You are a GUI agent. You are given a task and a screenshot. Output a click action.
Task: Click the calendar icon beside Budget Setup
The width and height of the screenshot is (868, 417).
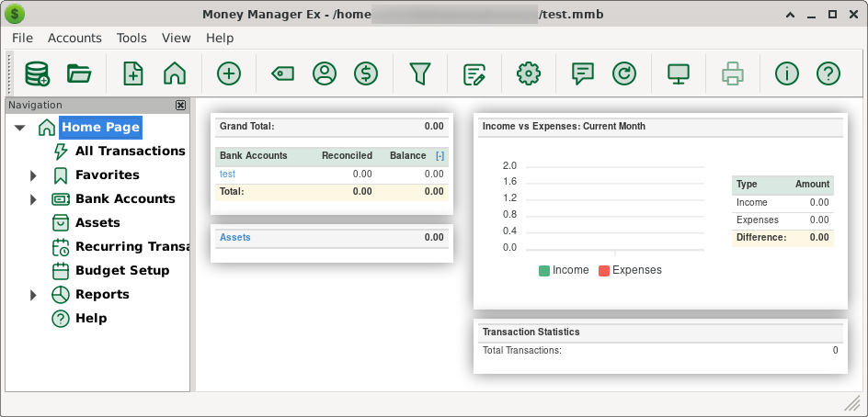(x=61, y=271)
